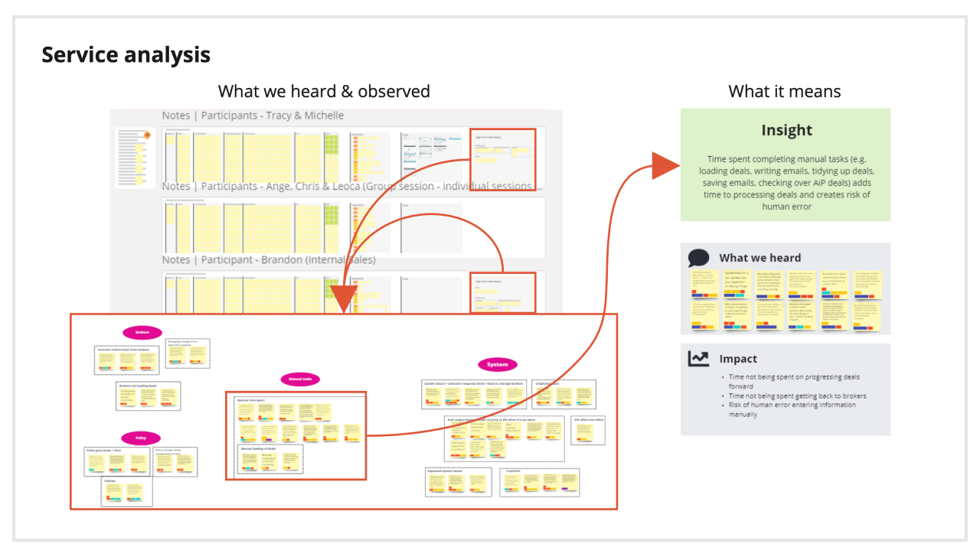Click 'Notes | Participant - Brandon' label
The image size is (980, 557).
coord(269,259)
